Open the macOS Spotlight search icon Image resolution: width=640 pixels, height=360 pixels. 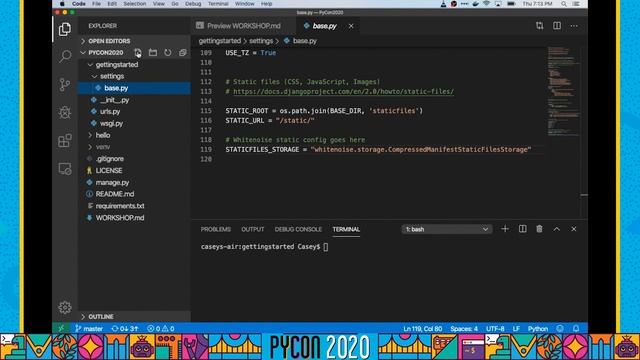point(564,4)
